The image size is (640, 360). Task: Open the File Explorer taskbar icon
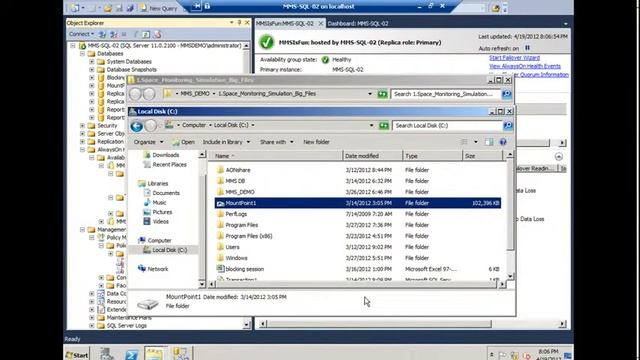[154, 353]
